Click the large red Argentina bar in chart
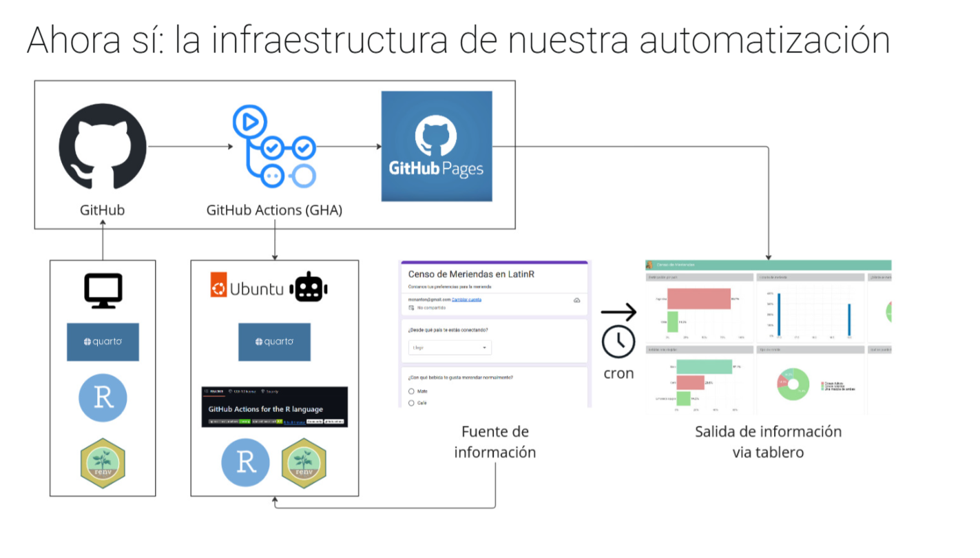The height and width of the screenshot is (558, 980). [698, 298]
